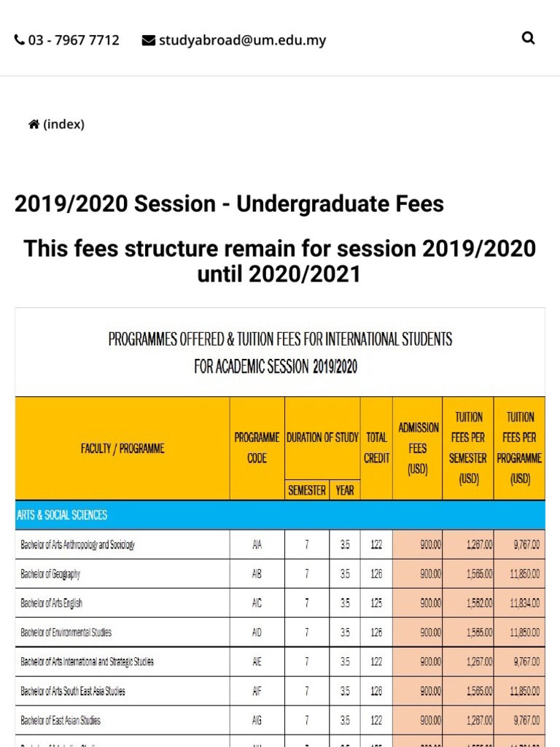Open the (index) breadcrumb link
Viewport: 560px width, 747px height.
pyautogui.click(x=64, y=125)
